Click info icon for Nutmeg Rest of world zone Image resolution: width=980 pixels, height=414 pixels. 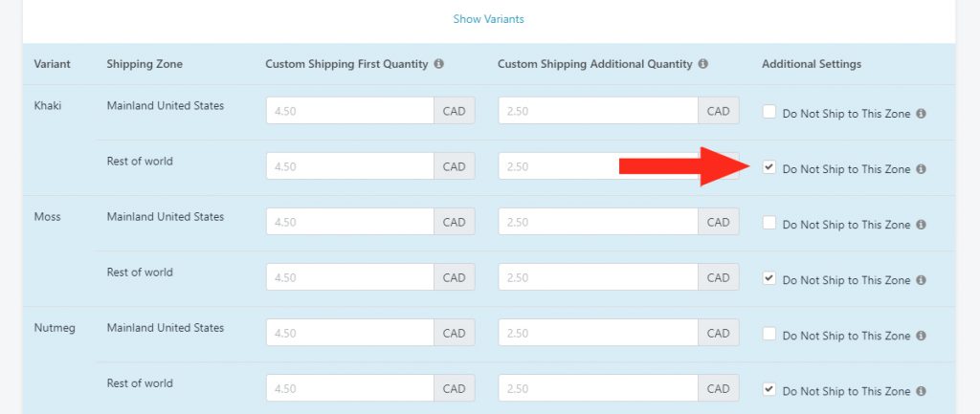pyautogui.click(x=921, y=391)
